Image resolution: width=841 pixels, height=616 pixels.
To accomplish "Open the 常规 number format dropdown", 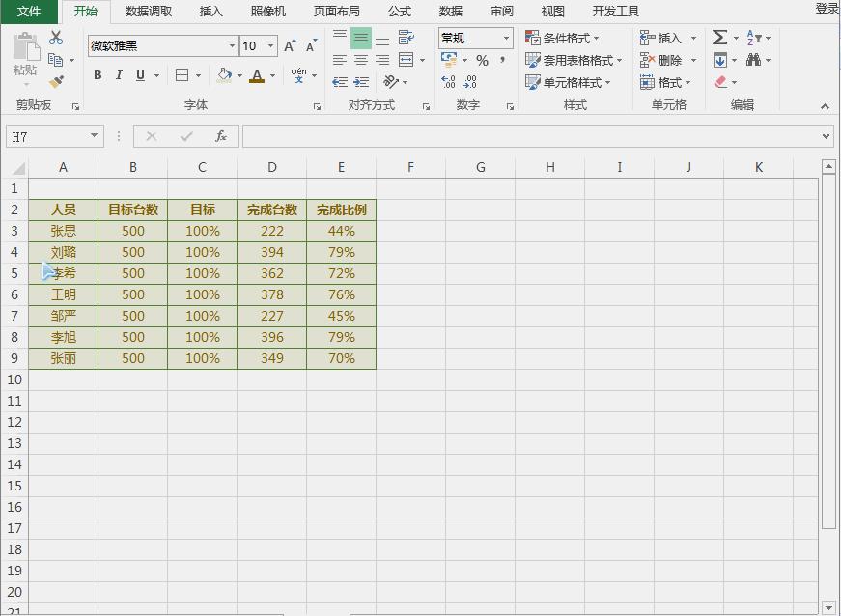I will (x=505, y=38).
